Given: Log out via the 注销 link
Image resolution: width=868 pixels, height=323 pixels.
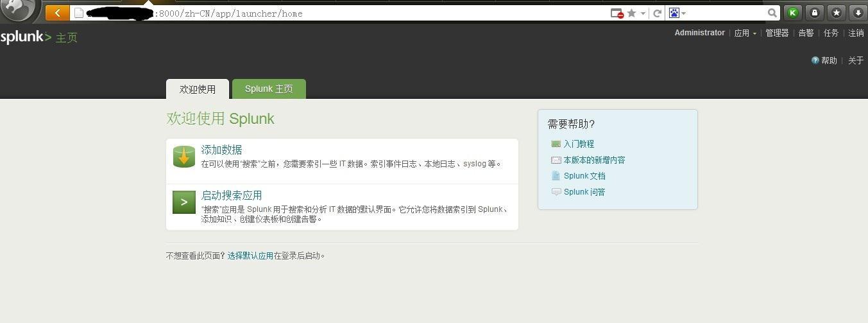Looking at the screenshot, I should coord(856,33).
